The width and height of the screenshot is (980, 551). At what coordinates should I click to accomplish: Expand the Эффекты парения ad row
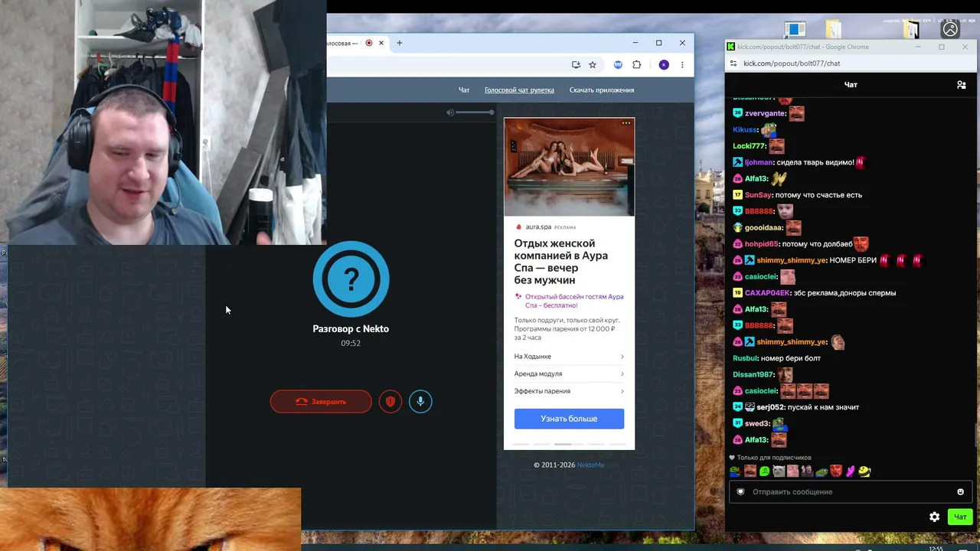pyautogui.click(x=569, y=391)
